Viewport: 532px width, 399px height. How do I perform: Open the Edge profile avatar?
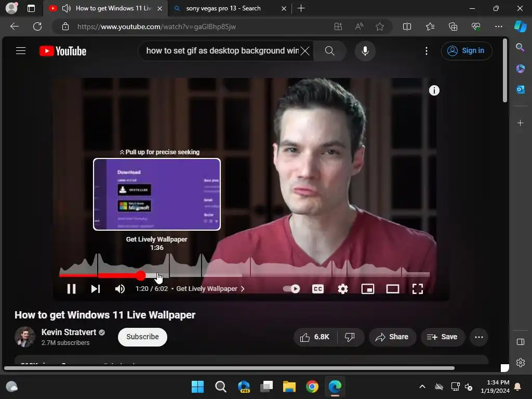[11, 8]
